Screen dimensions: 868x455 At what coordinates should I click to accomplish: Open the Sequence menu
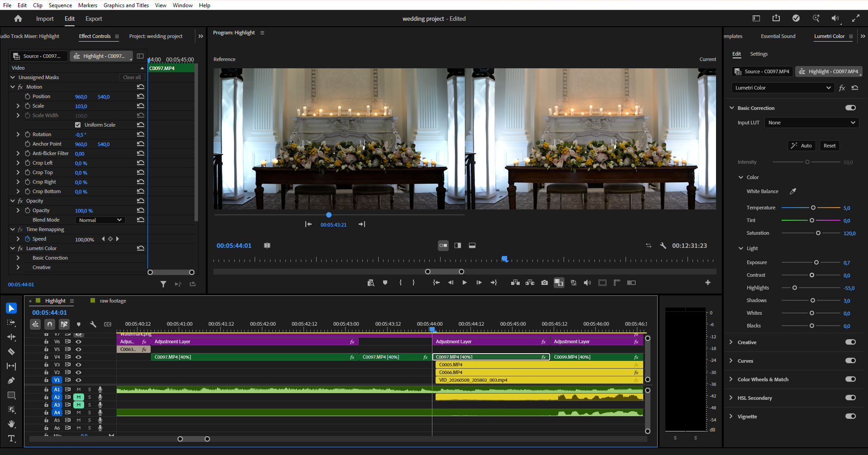60,5
